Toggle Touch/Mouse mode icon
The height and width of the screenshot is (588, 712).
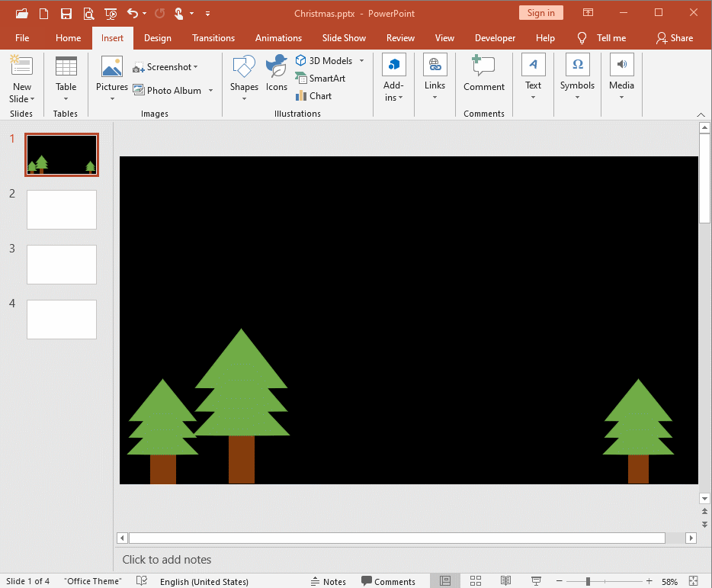pyautogui.click(x=179, y=14)
